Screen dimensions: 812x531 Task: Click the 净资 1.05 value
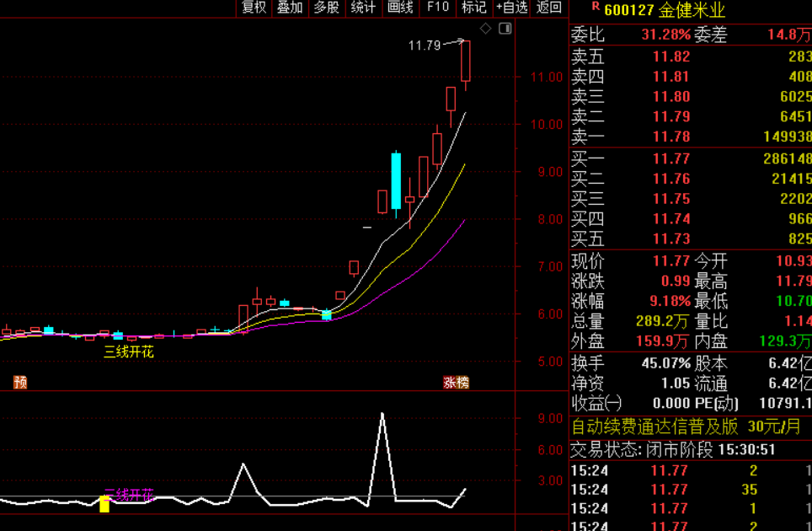(x=676, y=383)
